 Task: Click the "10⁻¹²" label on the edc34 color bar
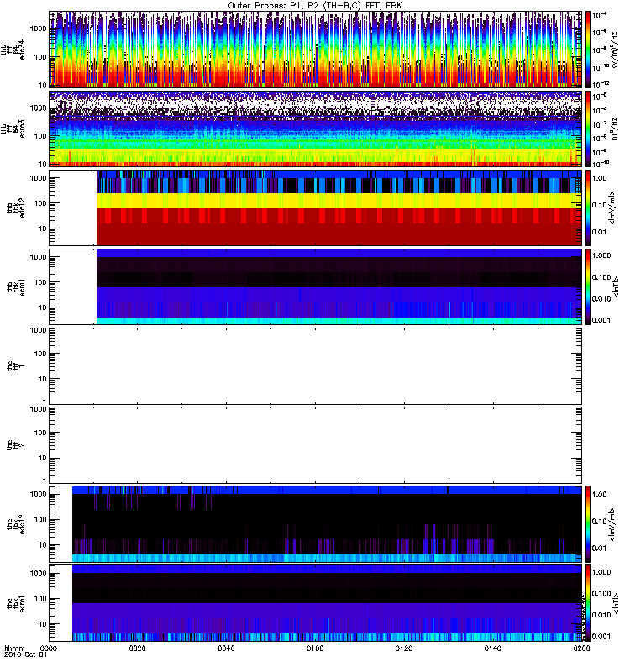601,83
